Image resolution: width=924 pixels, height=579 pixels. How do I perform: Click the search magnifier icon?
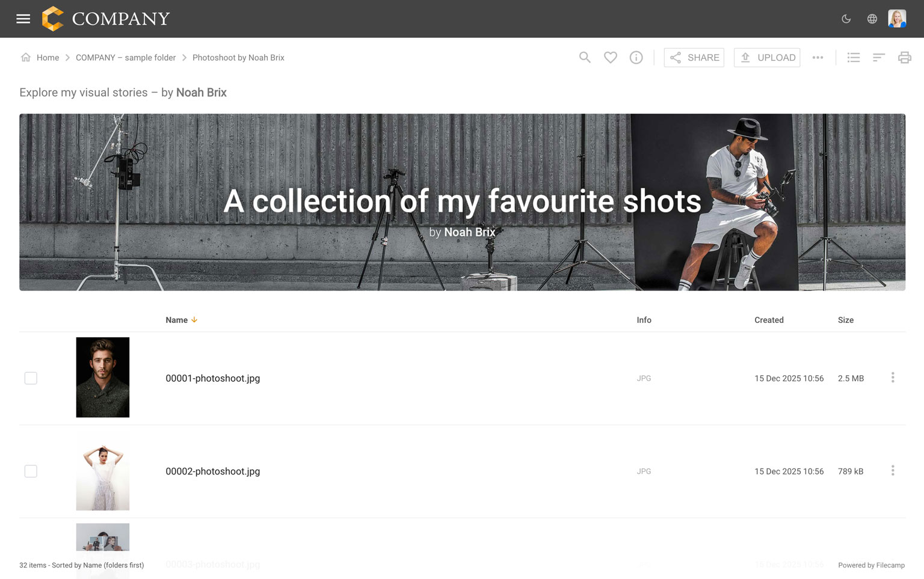point(585,58)
